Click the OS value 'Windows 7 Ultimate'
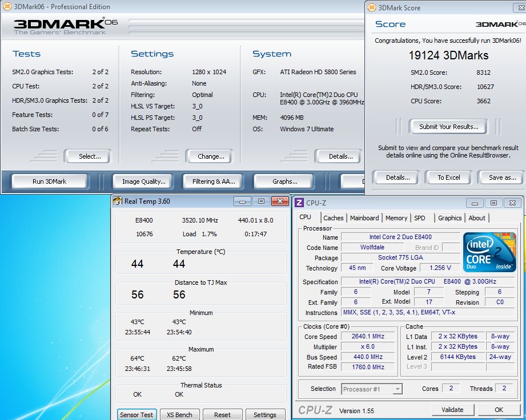 tap(307, 129)
